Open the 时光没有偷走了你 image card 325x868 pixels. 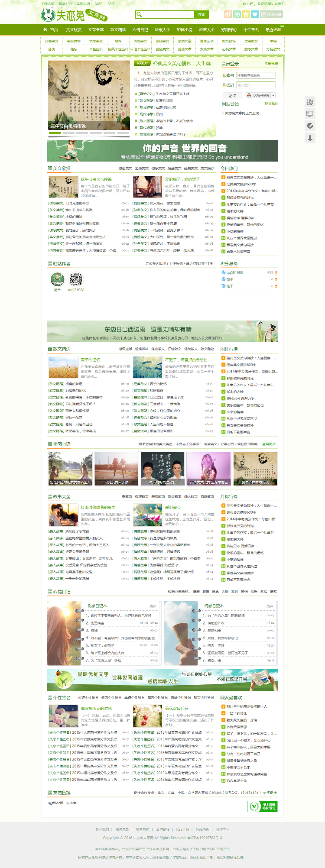117,469
